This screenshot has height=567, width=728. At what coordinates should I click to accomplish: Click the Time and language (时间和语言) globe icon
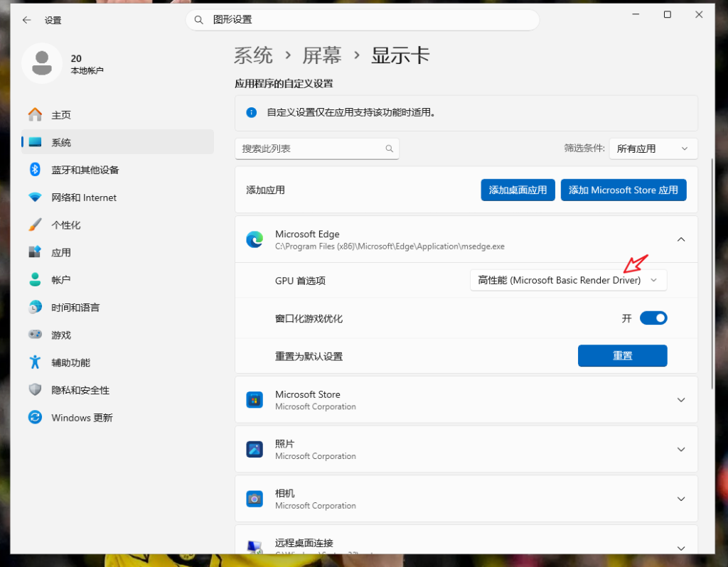point(35,307)
